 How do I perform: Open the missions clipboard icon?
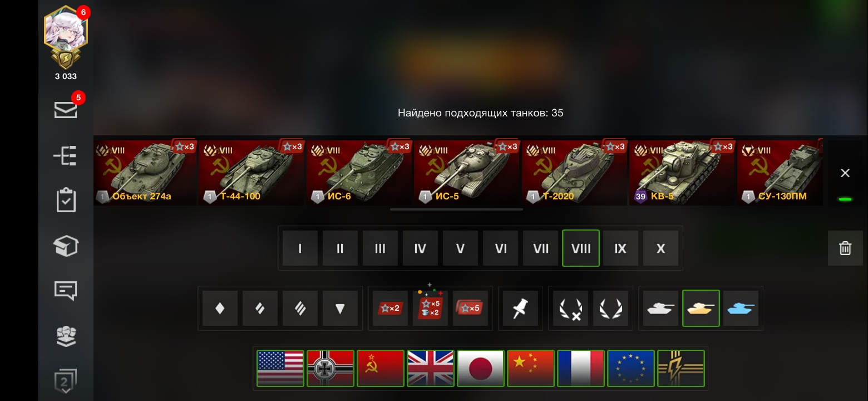pyautogui.click(x=66, y=200)
